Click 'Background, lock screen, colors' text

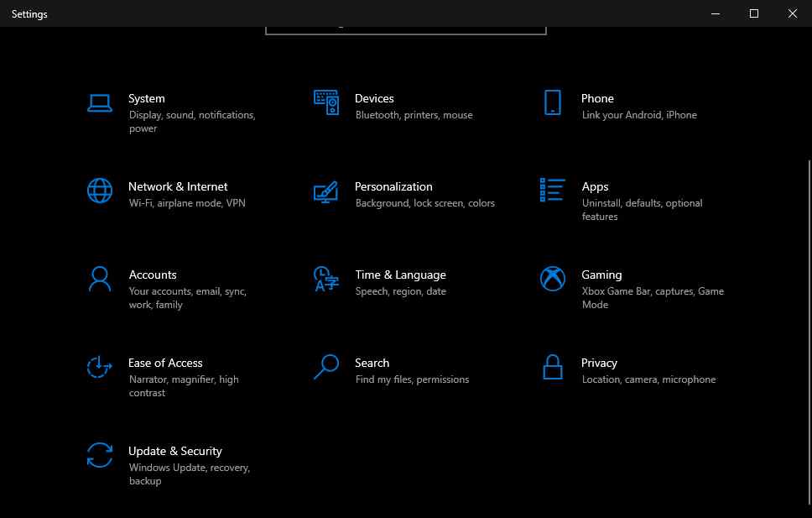(424, 203)
